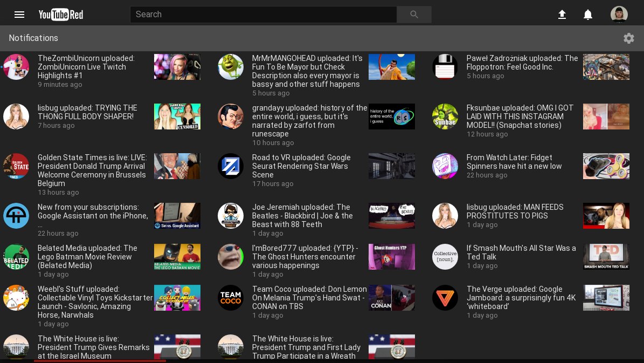644x363 pixels.
Task: Open OMG I GOT LAID Snapchat stories notification
Action: click(520, 117)
